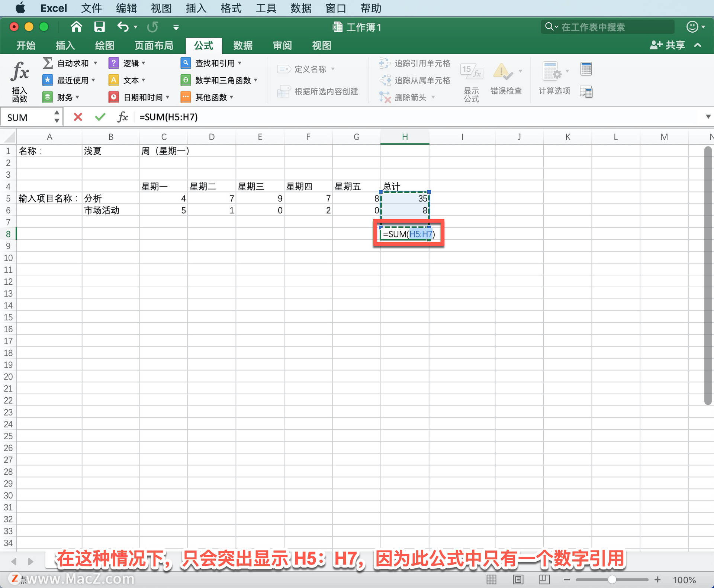714x588 pixels.
Task: Open the Insert Function dialog
Action: click(20, 79)
